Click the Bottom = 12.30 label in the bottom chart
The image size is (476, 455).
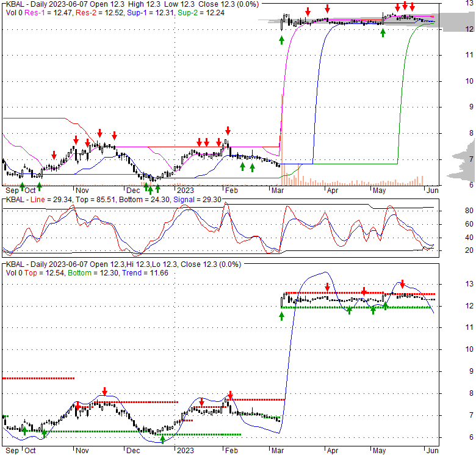93,273
